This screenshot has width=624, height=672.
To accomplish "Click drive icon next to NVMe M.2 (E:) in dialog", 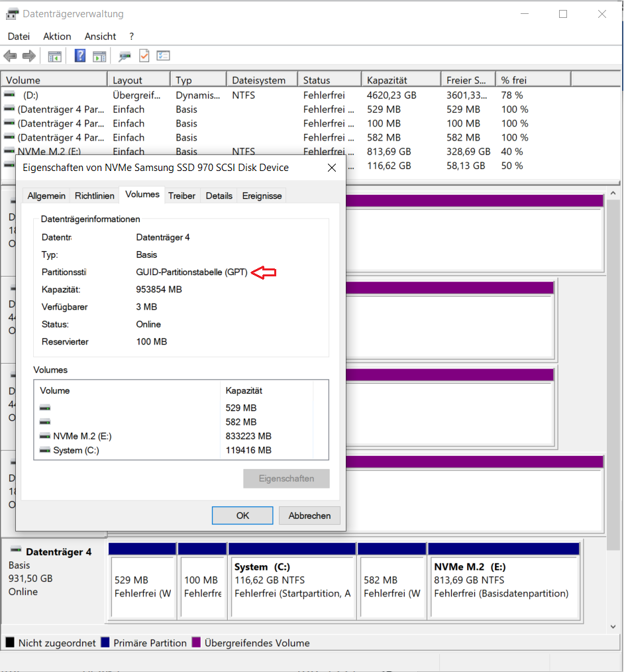I will [x=45, y=436].
